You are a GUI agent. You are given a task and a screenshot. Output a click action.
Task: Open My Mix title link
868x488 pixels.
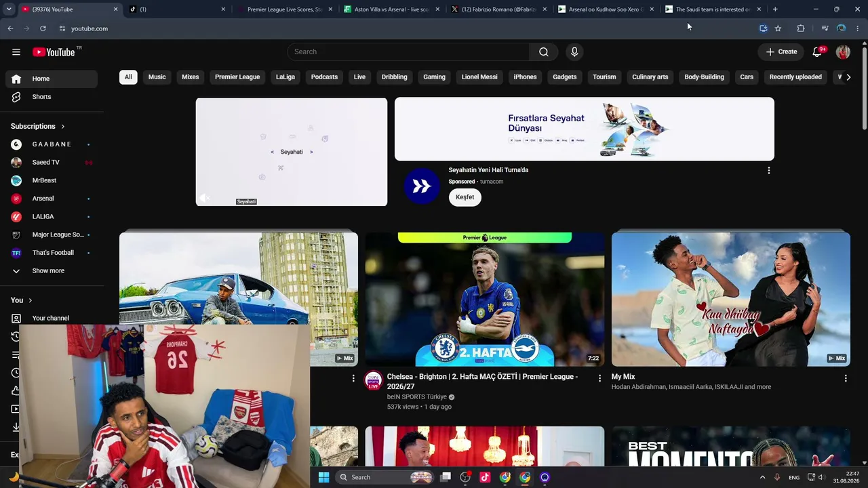[623, 377]
